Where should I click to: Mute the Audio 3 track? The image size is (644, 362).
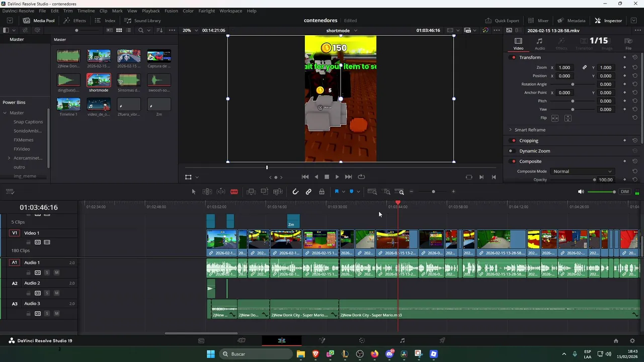point(56,314)
